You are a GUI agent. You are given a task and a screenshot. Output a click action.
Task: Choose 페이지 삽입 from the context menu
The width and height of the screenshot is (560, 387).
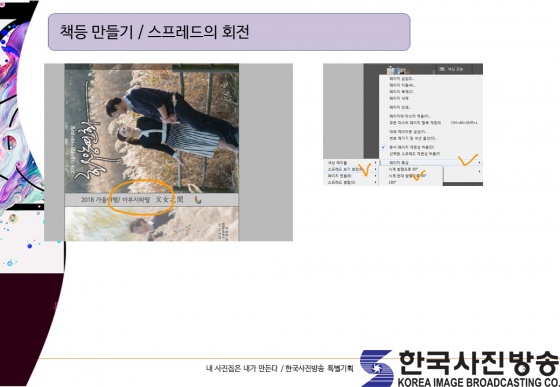point(402,79)
